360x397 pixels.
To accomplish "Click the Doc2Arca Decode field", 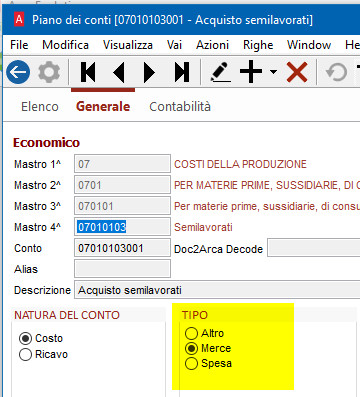I will point(314,248).
